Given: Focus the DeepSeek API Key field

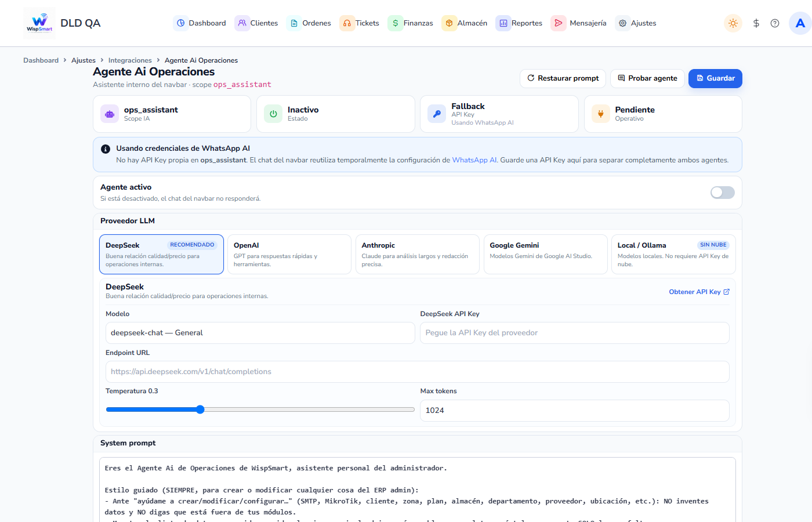Looking at the screenshot, I should point(575,333).
